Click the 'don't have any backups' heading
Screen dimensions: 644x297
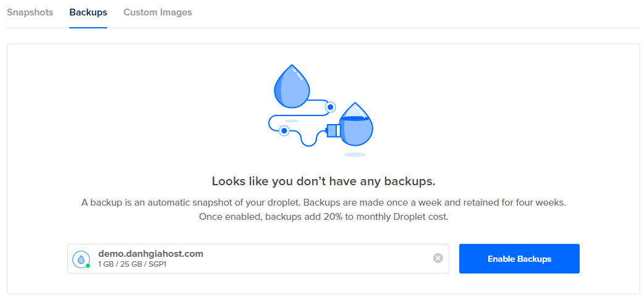coord(323,181)
